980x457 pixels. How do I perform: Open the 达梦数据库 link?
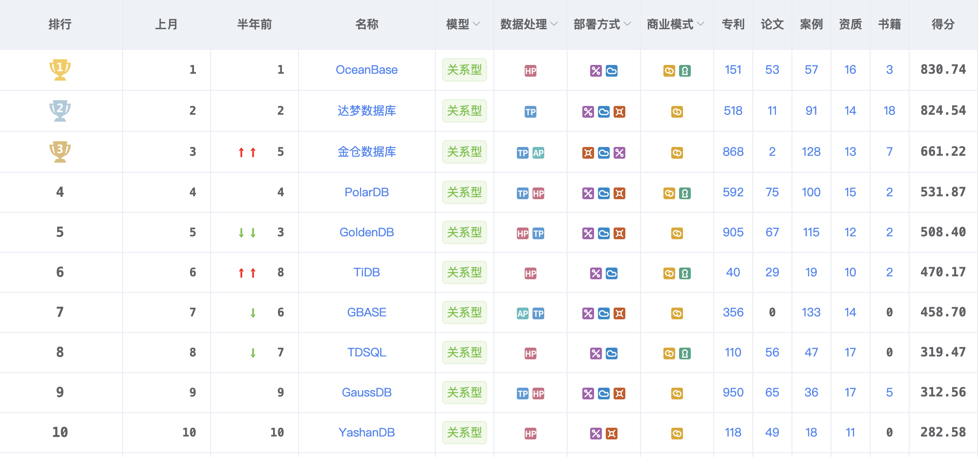tap(367, 111)
